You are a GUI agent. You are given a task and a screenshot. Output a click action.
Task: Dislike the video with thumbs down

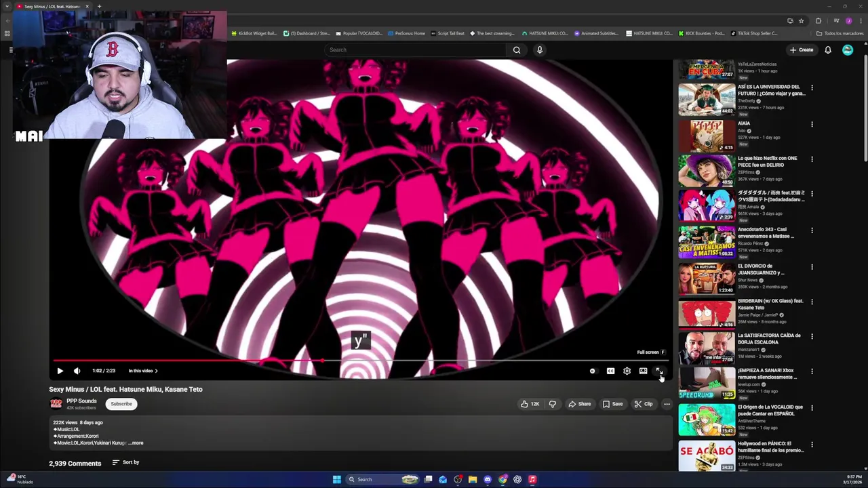(x=552, y=404)
